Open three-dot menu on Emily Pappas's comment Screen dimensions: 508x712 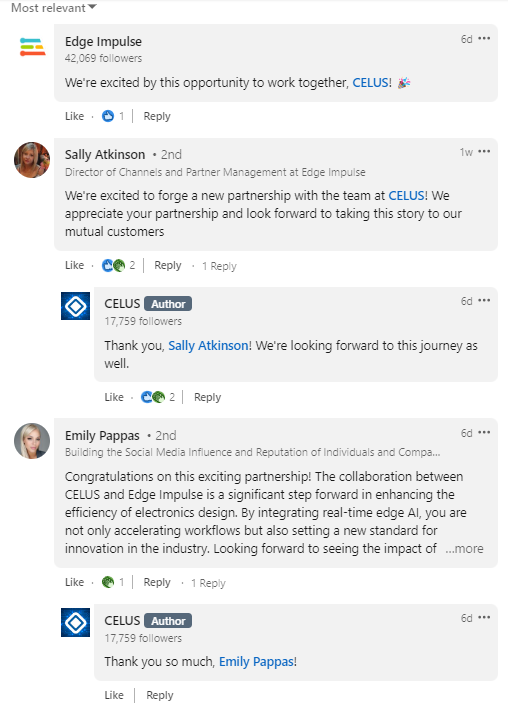coord(484,432)
